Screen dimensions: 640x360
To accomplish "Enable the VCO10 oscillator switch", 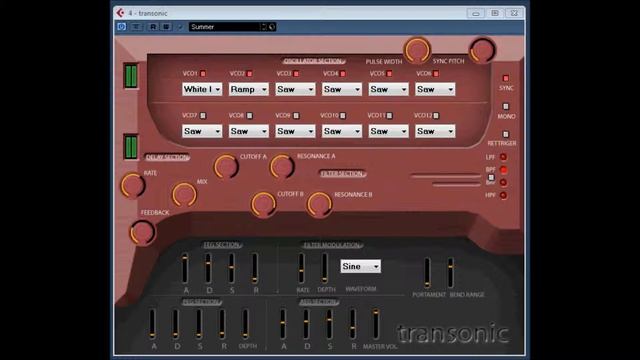I will (x=343, y=116).
